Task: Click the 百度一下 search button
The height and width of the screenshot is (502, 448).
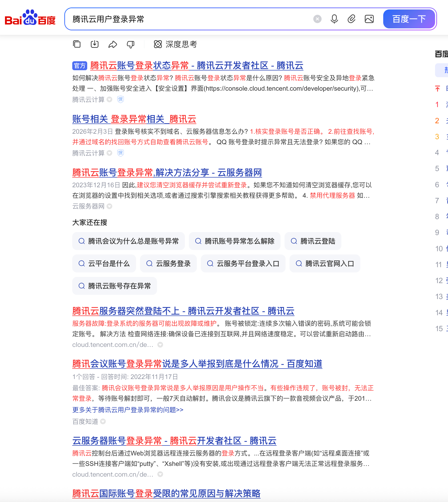Action: [x=409, y=19]
